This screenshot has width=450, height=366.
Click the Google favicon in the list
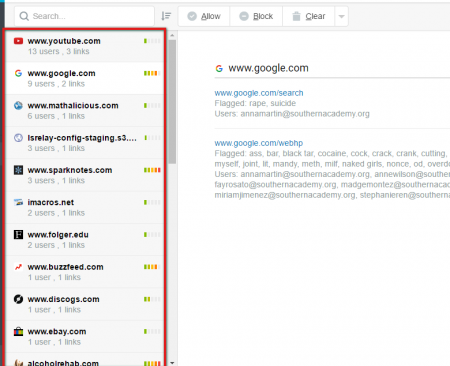(x=18, y=73)
